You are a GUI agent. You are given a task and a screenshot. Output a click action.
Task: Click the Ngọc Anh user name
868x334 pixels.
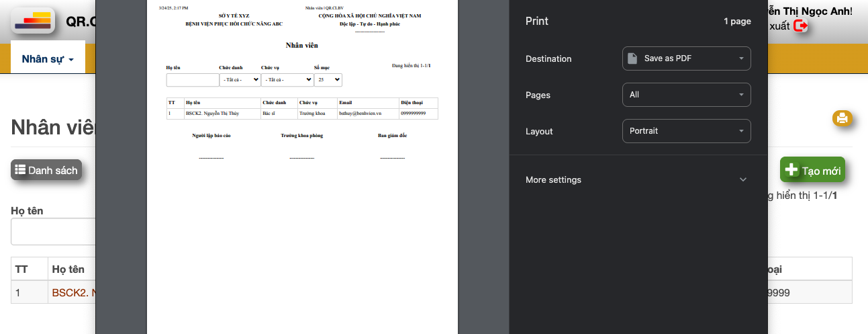tap(812, 11)
